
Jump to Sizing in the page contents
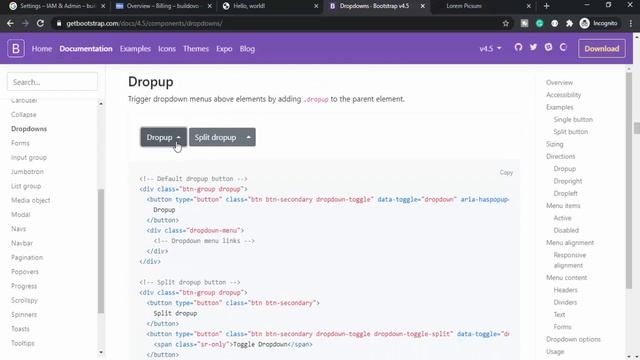pyautogui.click(x=555, y=144)
